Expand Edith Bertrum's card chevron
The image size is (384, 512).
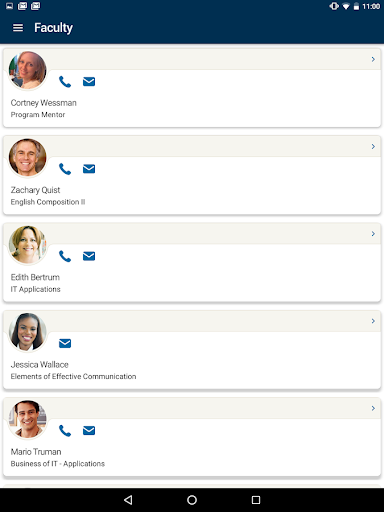373,234
